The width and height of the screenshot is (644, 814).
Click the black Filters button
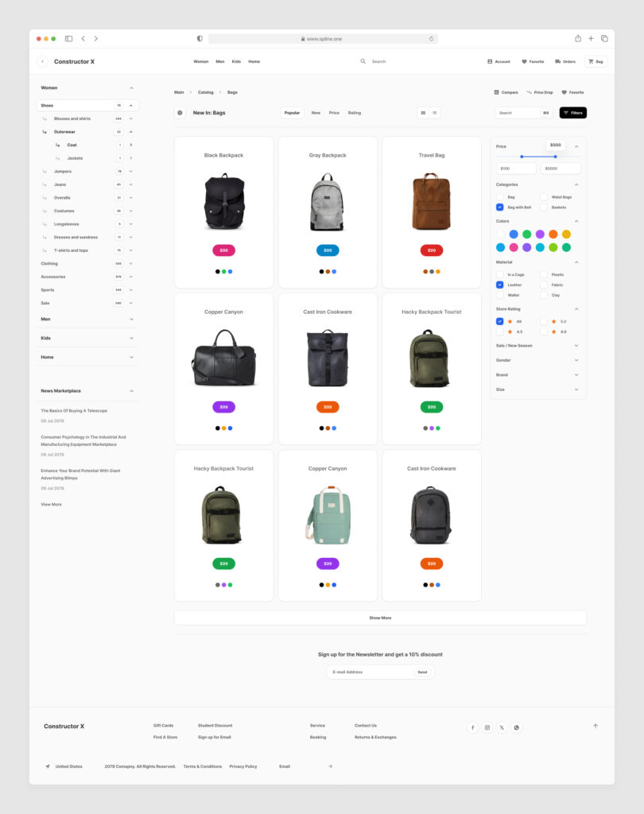point(573,113)
